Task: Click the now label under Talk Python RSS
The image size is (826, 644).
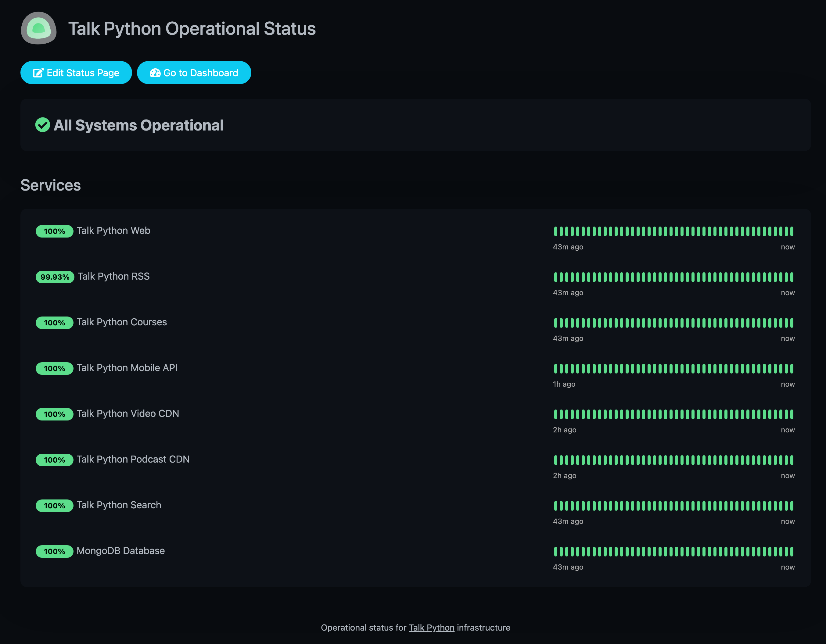Action: click(x=788, y=293)
